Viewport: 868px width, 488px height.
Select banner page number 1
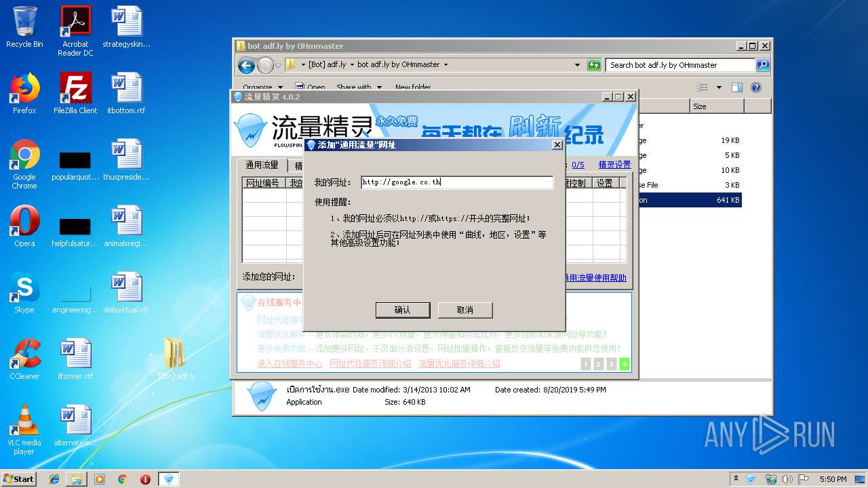pos(586,364)
